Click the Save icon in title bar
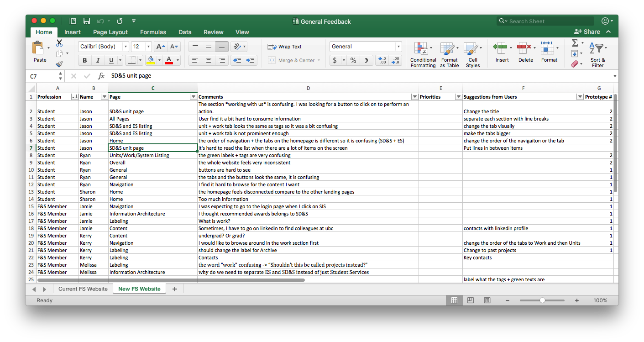Viewport: 644px width, 342px height. coord(87,21)
